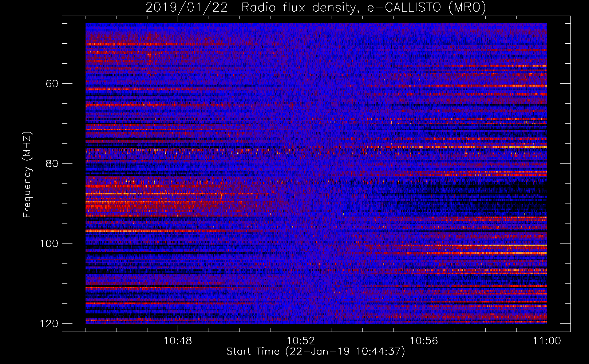589x364 pixels.
Task: Click the 80 frequency tick label
Action: point(52,163)
